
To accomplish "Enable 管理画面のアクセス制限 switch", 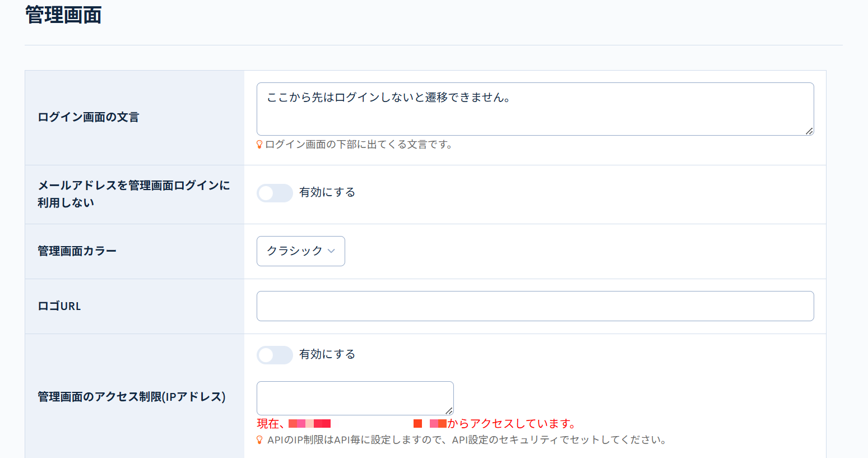I will point(275,355).
